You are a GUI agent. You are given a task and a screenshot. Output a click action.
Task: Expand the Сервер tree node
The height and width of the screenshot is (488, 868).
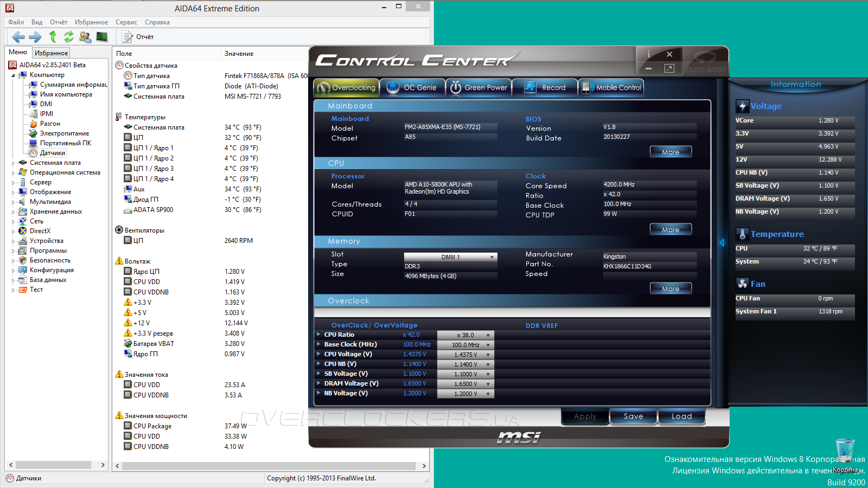13,182
